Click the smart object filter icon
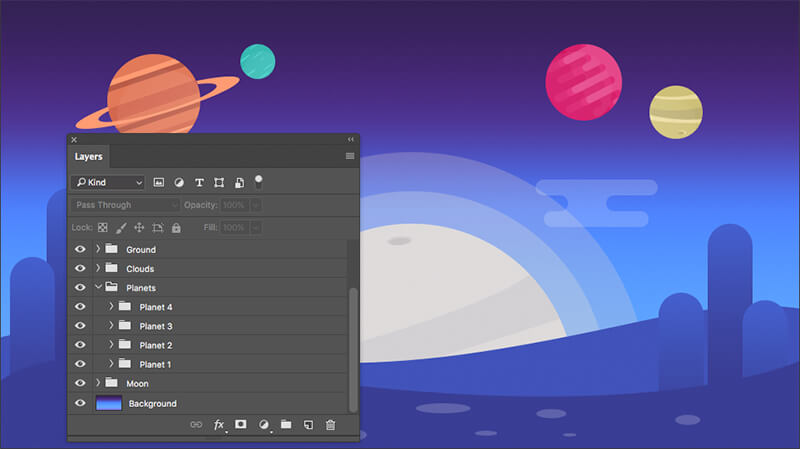The height and width of the screenshot is (449, 800). coord(239,183)
